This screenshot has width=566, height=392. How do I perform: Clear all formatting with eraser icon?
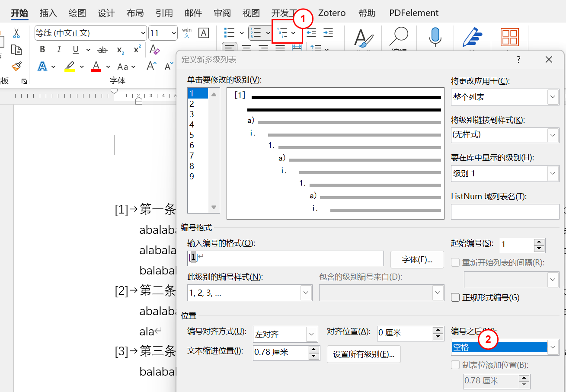pyautogui.click(x=154, y=50)
